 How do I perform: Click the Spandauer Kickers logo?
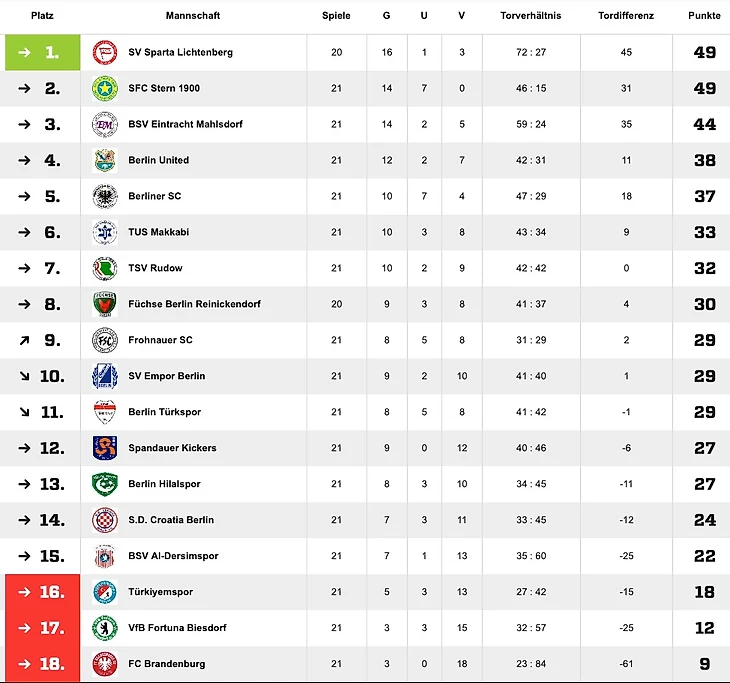(x=105, y=448)
